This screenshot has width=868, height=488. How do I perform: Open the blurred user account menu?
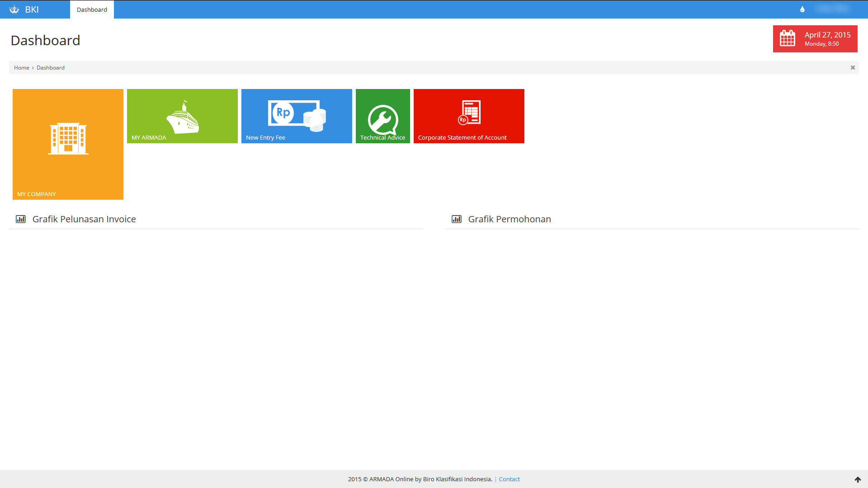coord(833,9)
